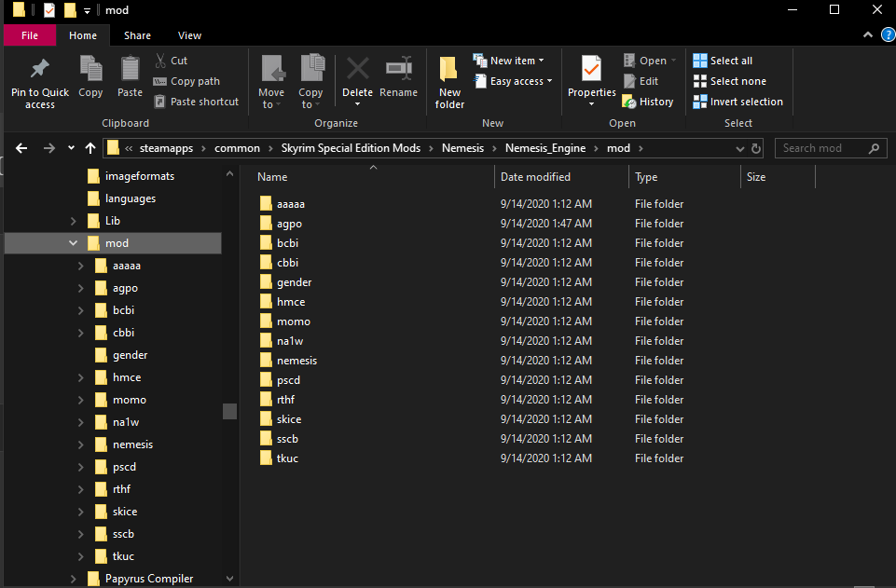Click Cut in the Clipboard group
The image size is (896, 588).
tap(172, 61)
